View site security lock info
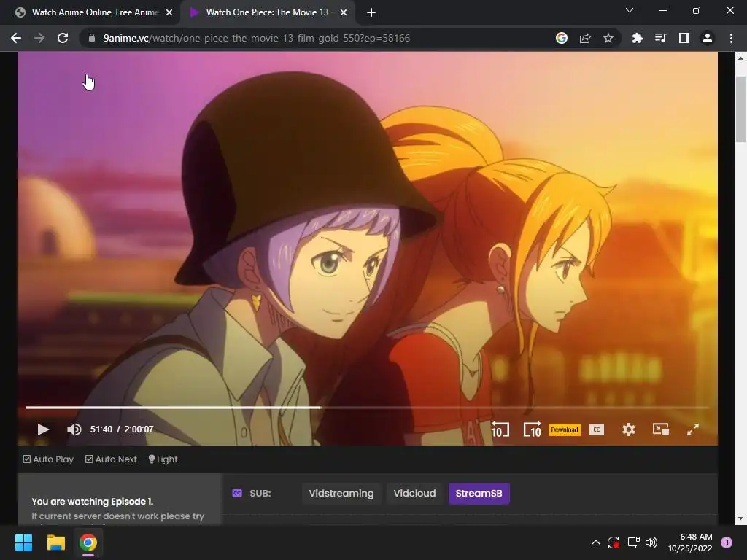The image size is (747, 560). [x=91, y=38]
